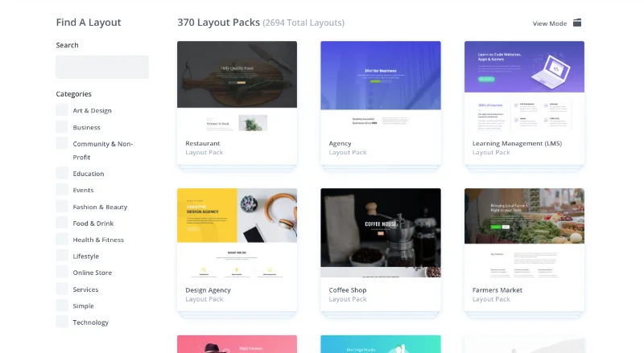The height and width of the screenshot is (353, 644).
Task: Click the View Mode grid icon
Action: coord(577,23)
